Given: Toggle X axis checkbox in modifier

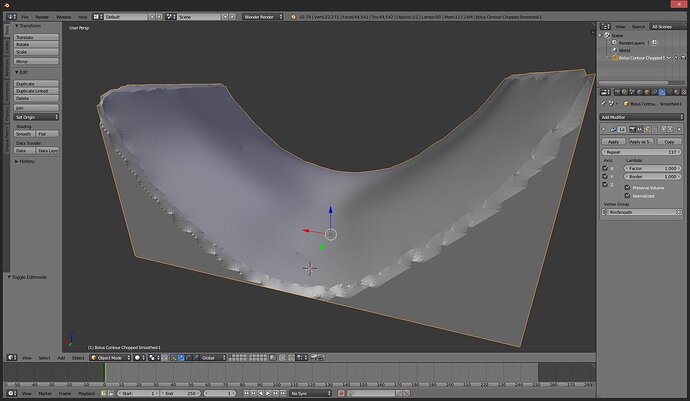Looking at the screenshot, I should tap(605, 168).
